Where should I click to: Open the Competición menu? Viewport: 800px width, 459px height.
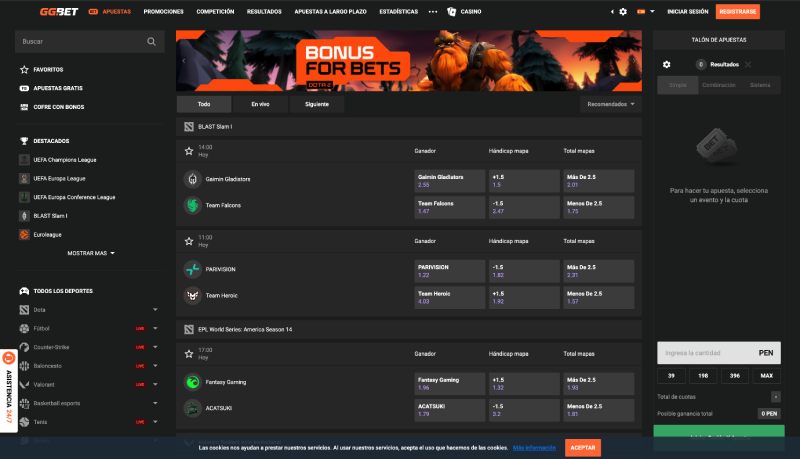[x=215, y=11]
